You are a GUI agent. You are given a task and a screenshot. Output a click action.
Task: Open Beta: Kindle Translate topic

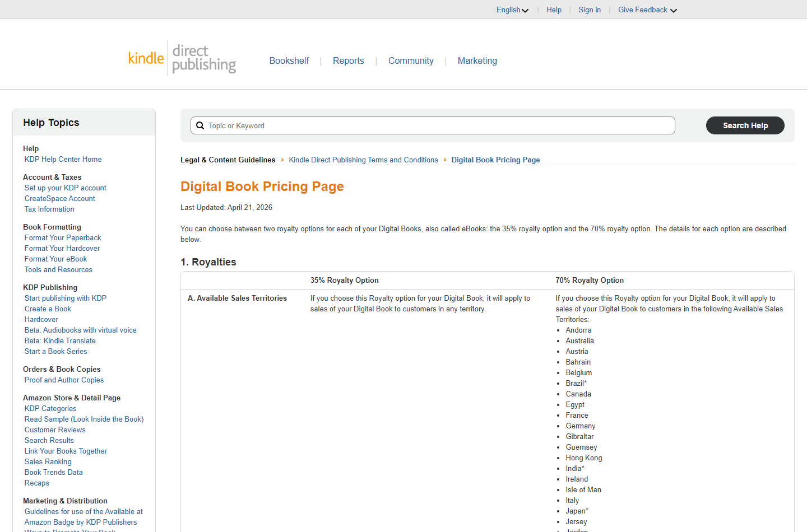[60, 341]
